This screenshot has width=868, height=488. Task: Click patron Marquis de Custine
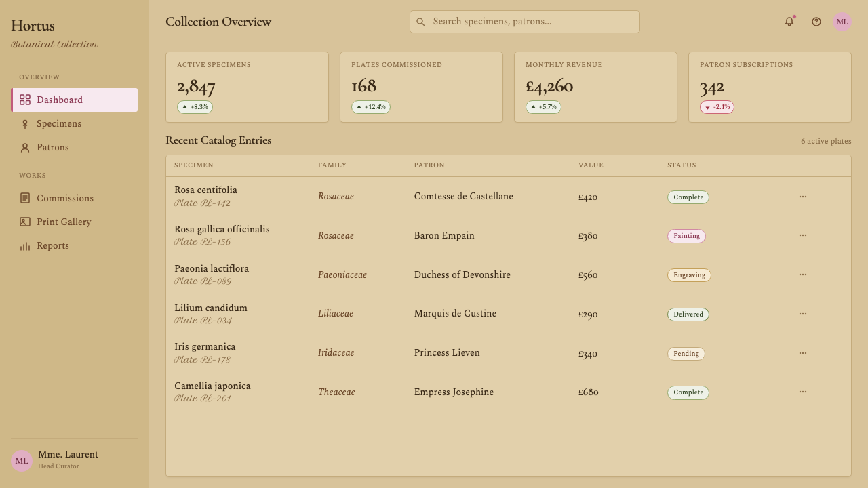[455, 314]
